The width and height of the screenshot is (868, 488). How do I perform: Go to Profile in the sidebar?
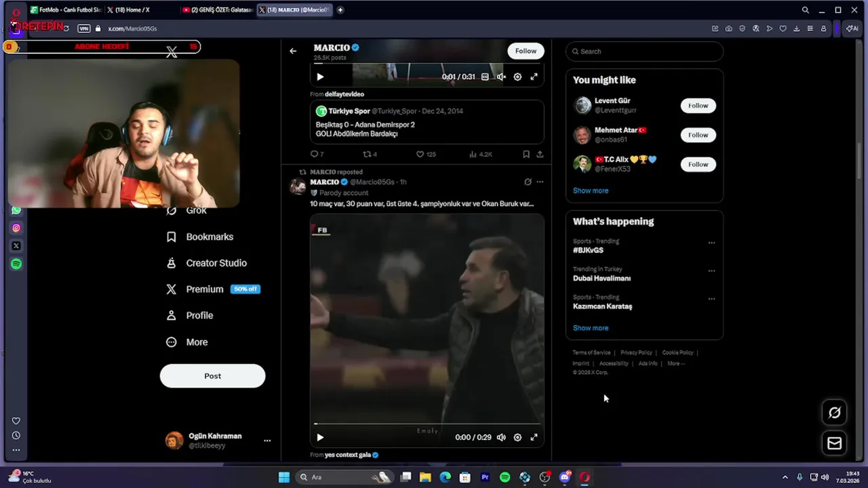[x=190, y=316]
